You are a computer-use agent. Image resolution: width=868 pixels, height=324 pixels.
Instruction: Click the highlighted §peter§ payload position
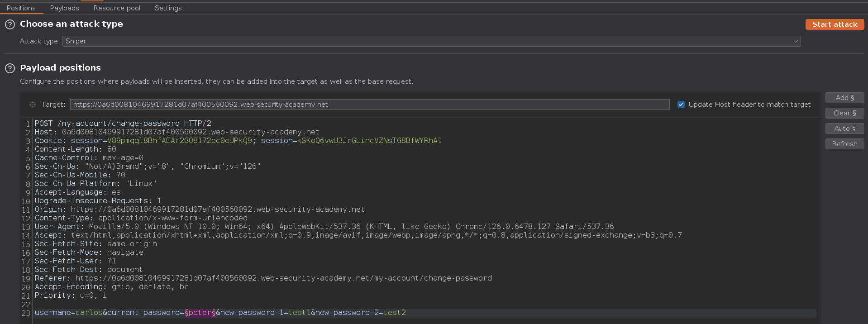coord(200,313)
